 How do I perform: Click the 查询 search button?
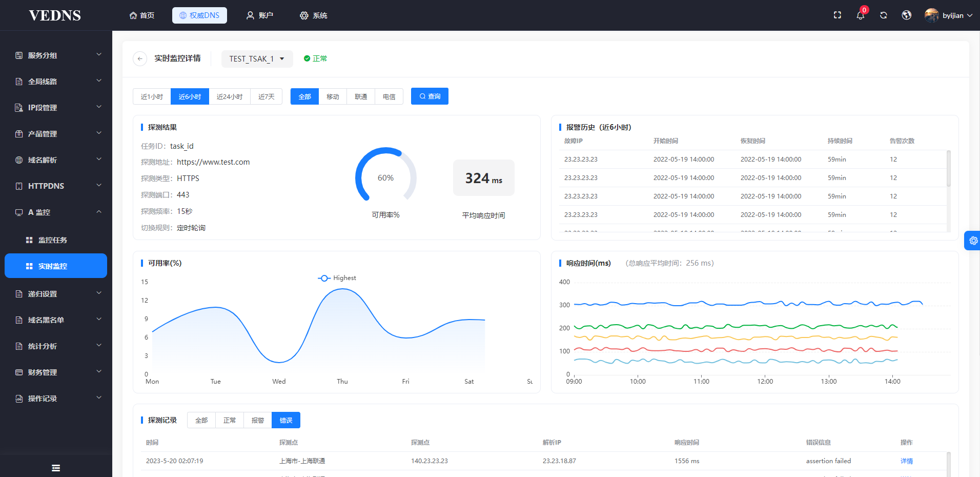pos(430,96)
